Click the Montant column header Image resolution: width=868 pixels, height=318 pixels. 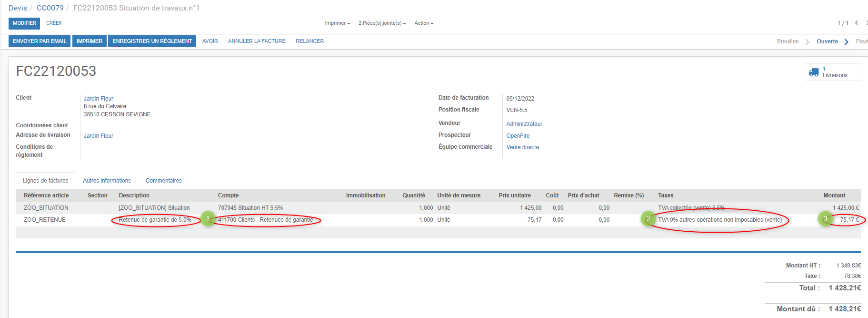click(x=834, y=195)
